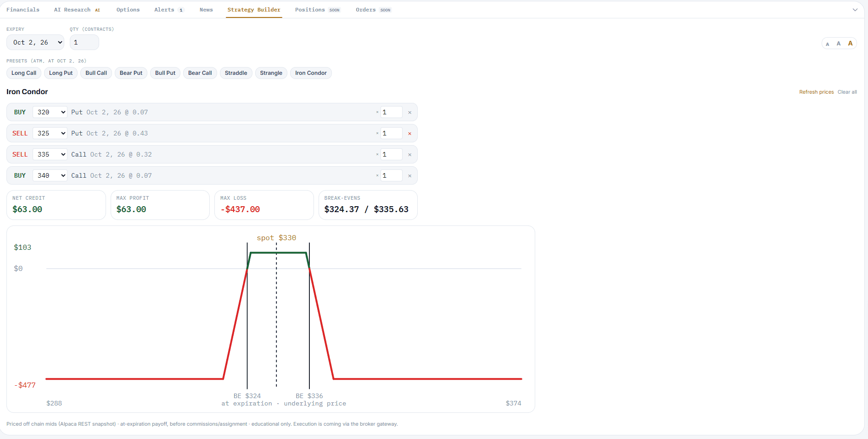868x439 pixels.
Task: Apply the Long Put preset
Action: point(61,73)
